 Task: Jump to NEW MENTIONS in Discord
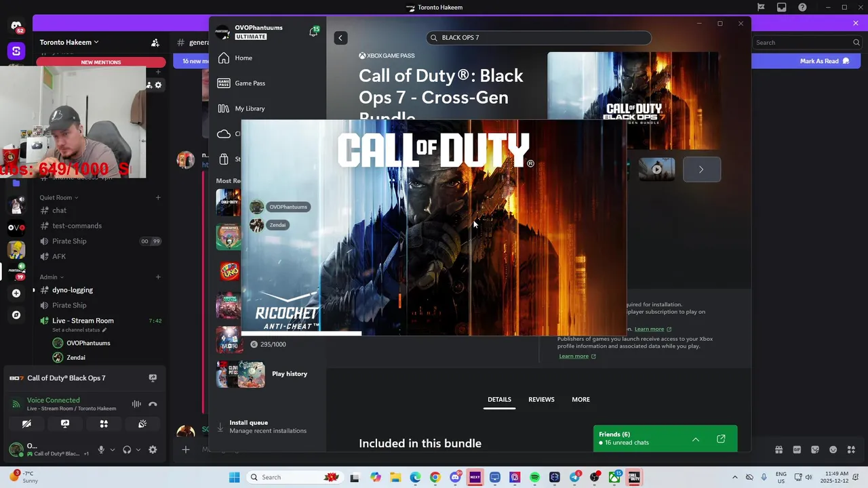point(100,62)
